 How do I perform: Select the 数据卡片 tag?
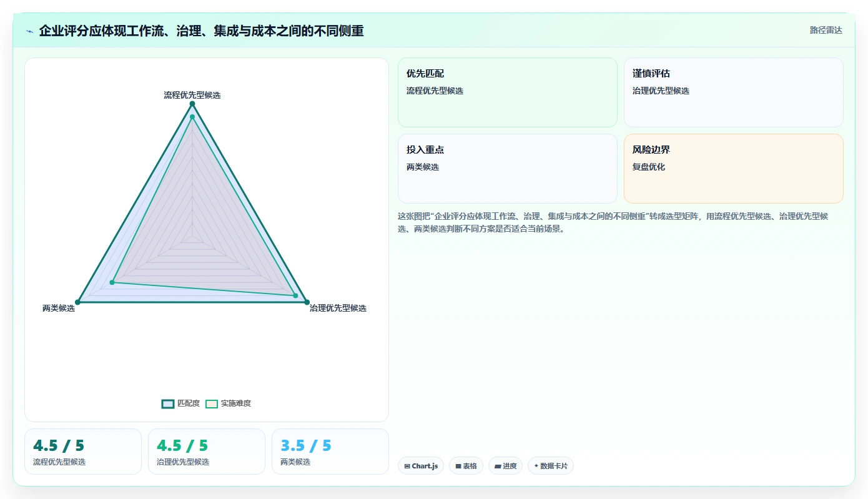click(550, 466)
